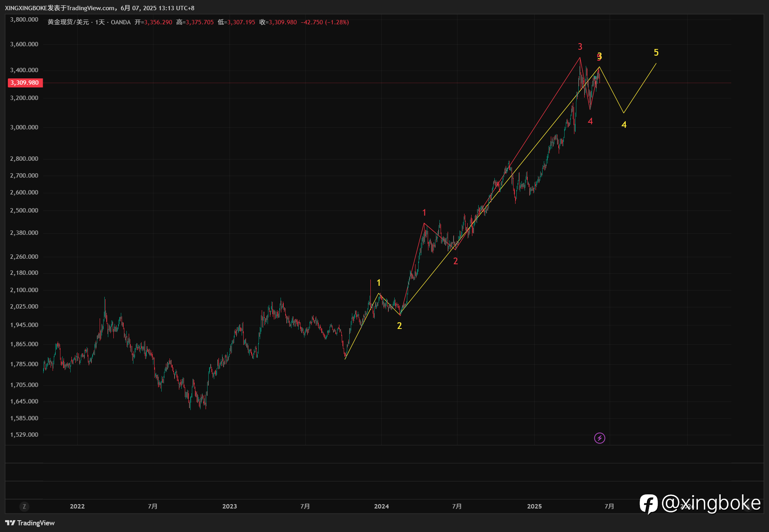
Task: Click the Facebook icon near @xingboke
Action: pyautogui.click(x=648, y=504)
